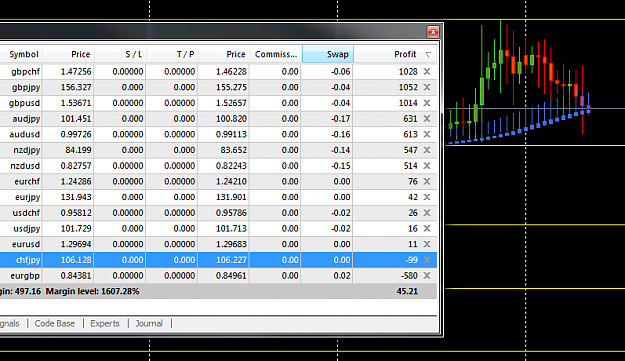Select the usdchf symbol cell

tap(26, 213)
